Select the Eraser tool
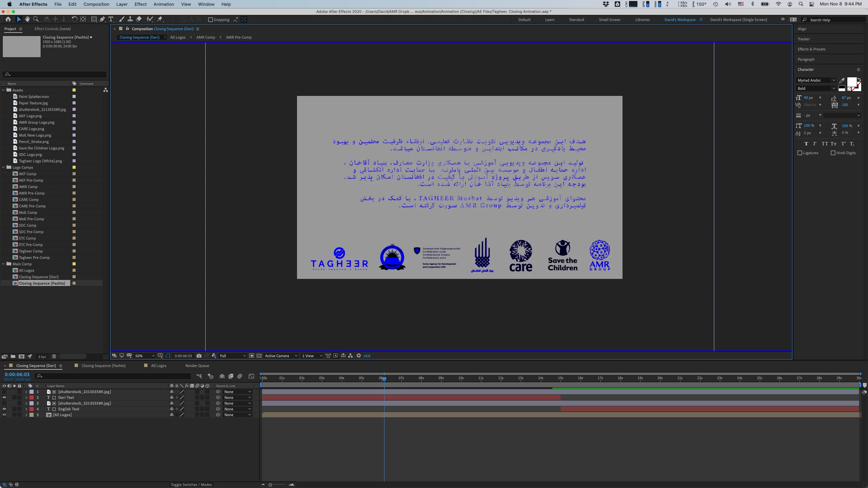 click(139, 19)
